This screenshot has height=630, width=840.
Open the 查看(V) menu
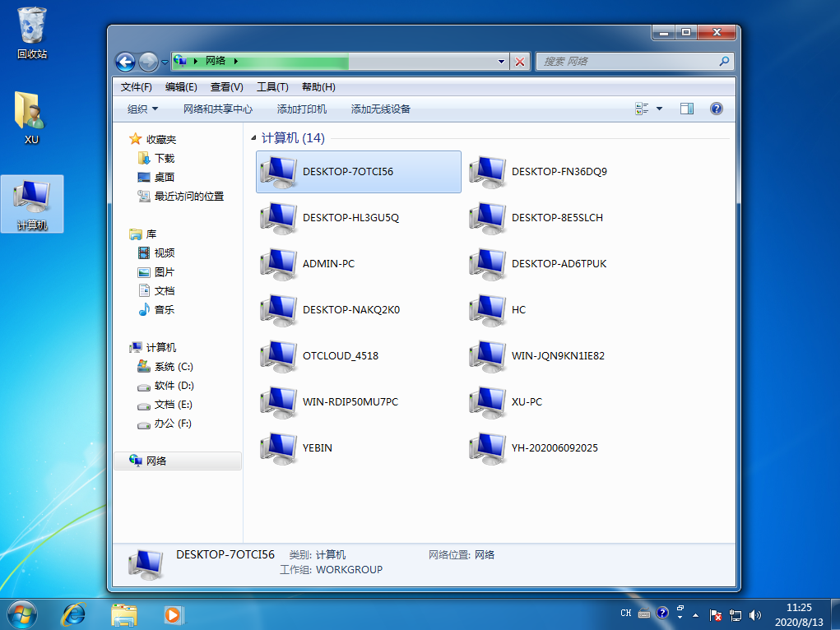pyautogui.click(x=226, y=87)
